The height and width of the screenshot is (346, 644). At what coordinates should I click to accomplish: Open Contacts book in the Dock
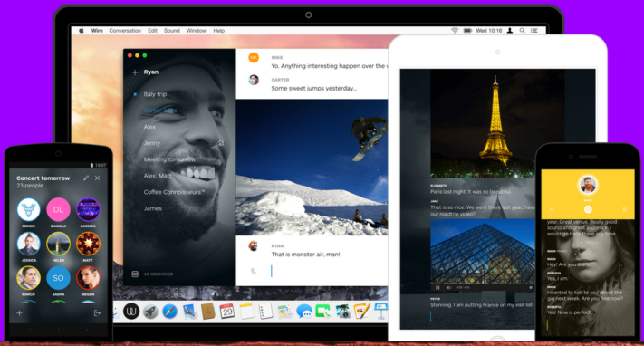coord(208,312)
